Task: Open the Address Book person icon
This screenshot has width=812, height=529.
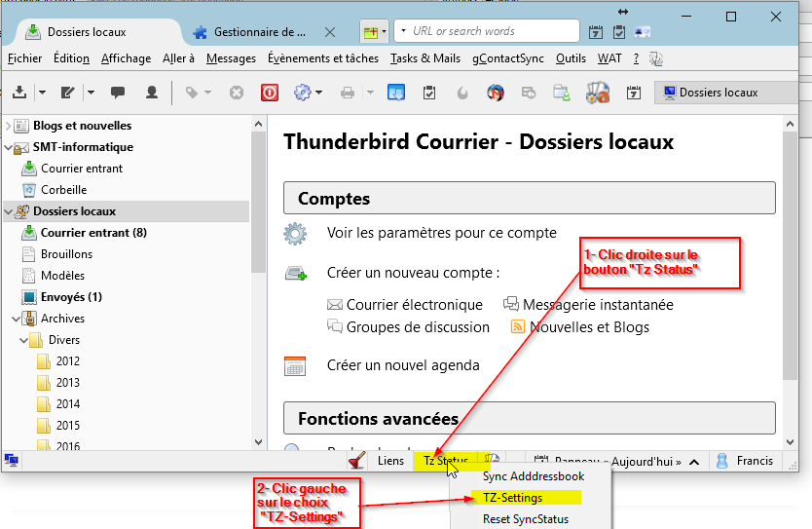Action: [x=152, y=93]
